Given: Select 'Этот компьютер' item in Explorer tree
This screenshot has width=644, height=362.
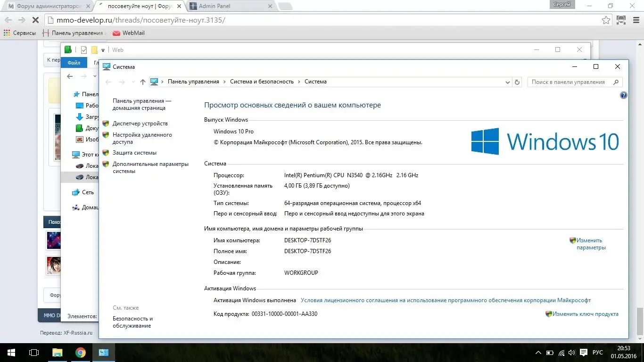Looking at the screenshot, I should coord(85,154).
